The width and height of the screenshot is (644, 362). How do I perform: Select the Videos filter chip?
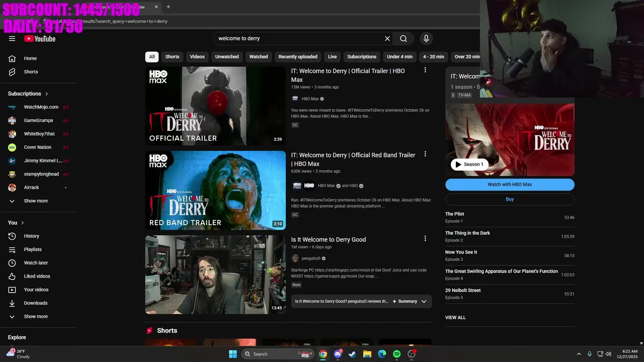(197, 57)
